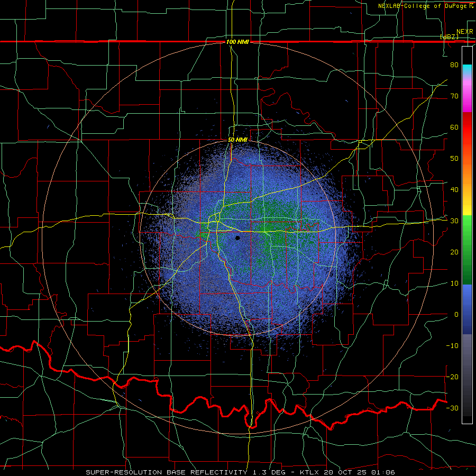The image size is (476, 476).
Task: Click the 'NEXR' label above the color scale
Action: [x=464, y=32]
